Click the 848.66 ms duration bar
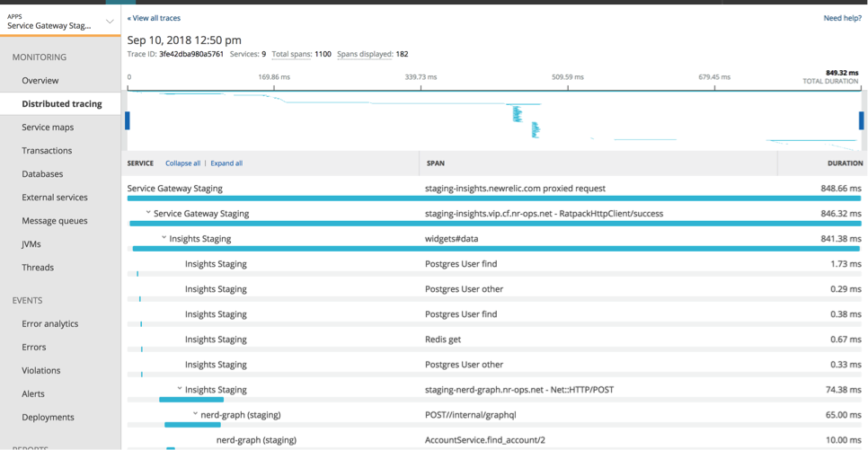The height and width of the screenshot is (450, 868). click(x=494, y=199)
